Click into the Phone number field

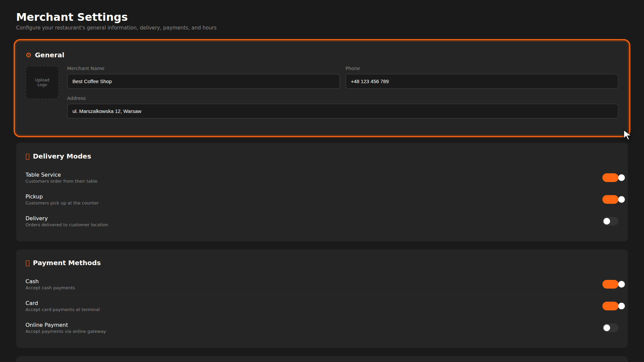point(482,81)
